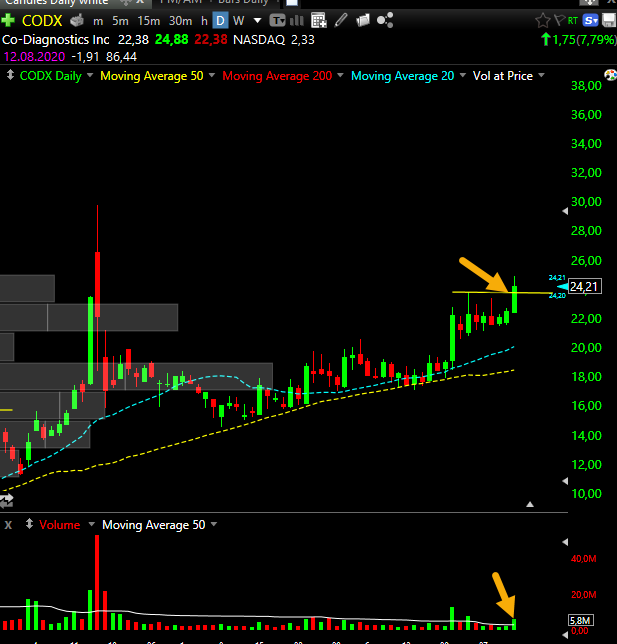The image size is (617, 644).
Task: Switch to Candles Daily White tab
Action: point(57,2)
